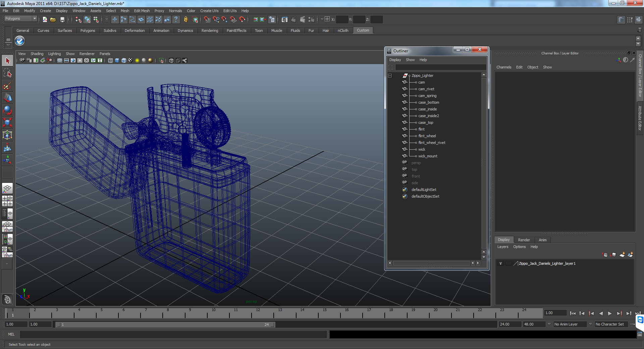
Task: Click the move layer down icon
Action: (x=613, y=255)
